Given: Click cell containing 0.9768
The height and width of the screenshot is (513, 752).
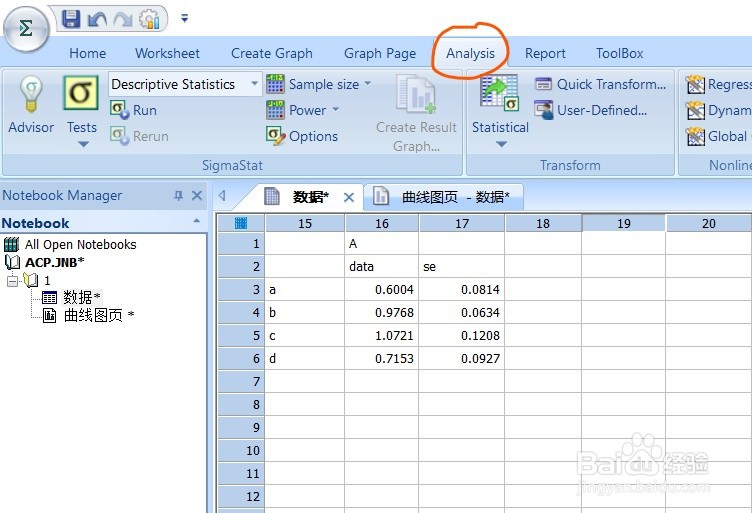Looking at the screenshot, I should tap(382, 313).
